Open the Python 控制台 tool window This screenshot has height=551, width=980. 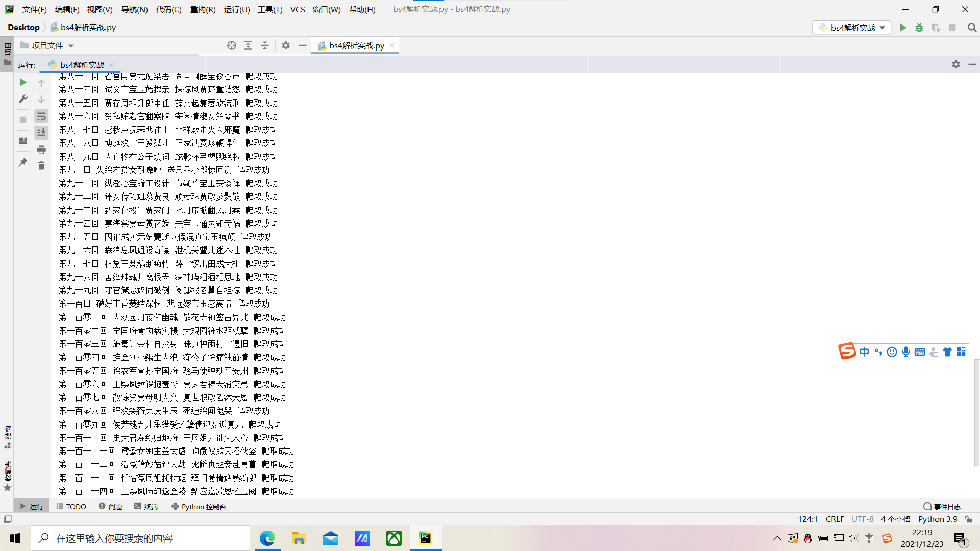pos(199,506)
